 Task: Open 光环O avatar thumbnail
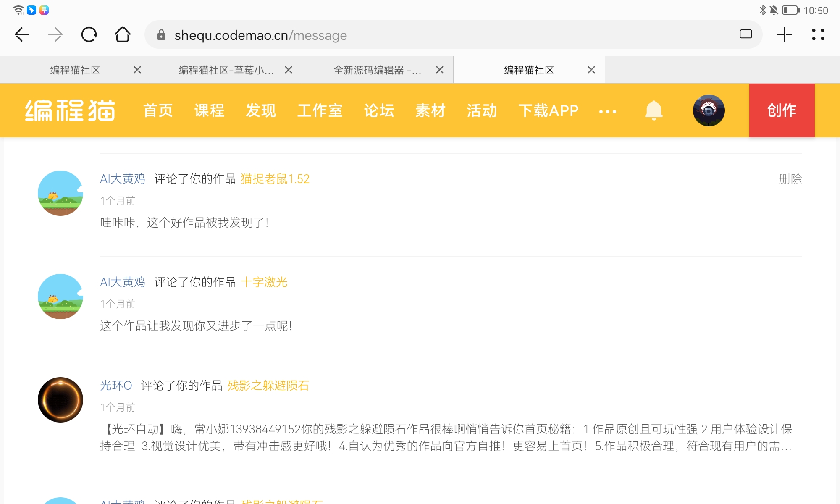click(60, 400)
